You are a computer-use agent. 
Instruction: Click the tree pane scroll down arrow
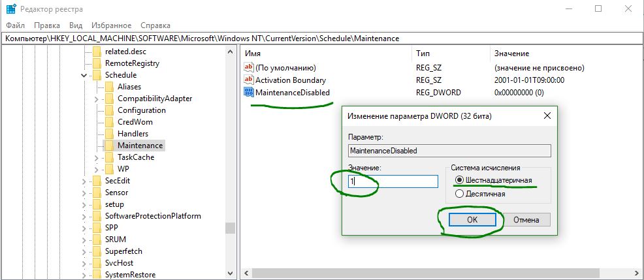(230, 273)
